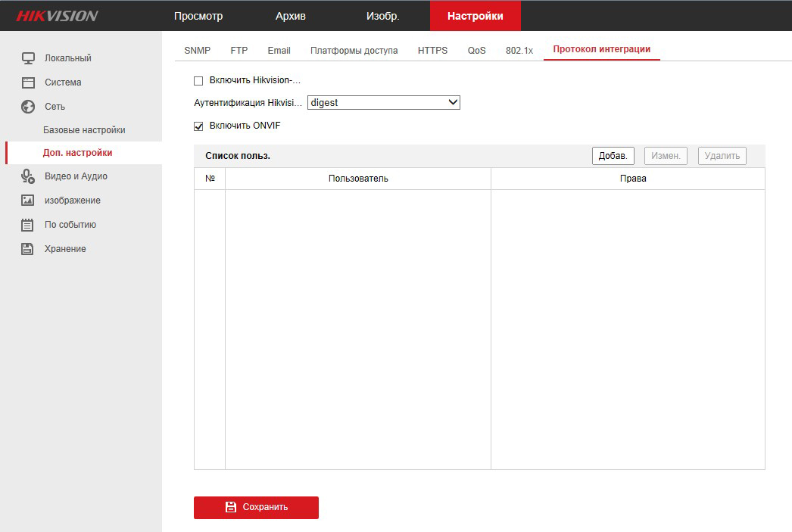Select Доп. настройки submenu item
This screenshot has width=792, height=532.
pos(77,152)
